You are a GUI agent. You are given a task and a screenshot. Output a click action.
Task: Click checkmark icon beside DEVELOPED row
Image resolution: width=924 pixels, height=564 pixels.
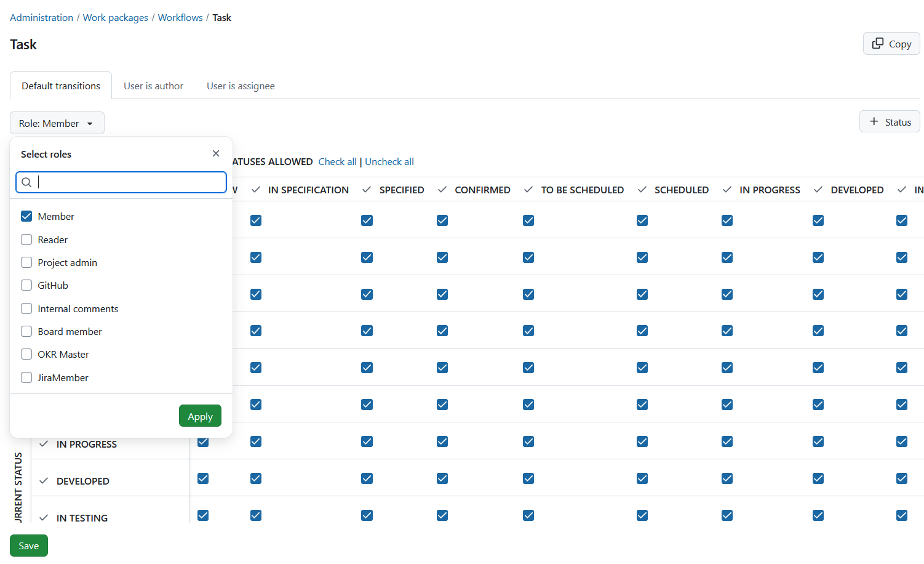click(44, 481)
